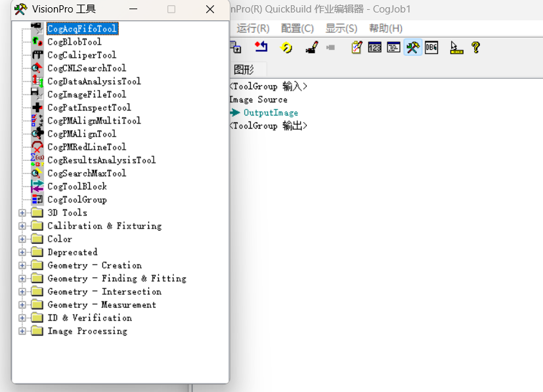Viewport: 543px width, 392px height.
Task: Close the VisionPro 工具 window
Action: click(210, 9)
